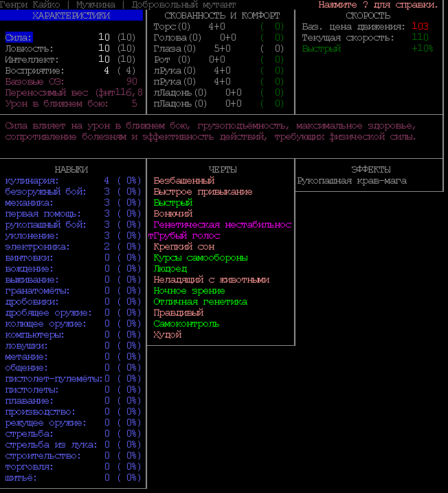Click the компьютеры skill row
The image size is (448, 493).
(73, 335)
